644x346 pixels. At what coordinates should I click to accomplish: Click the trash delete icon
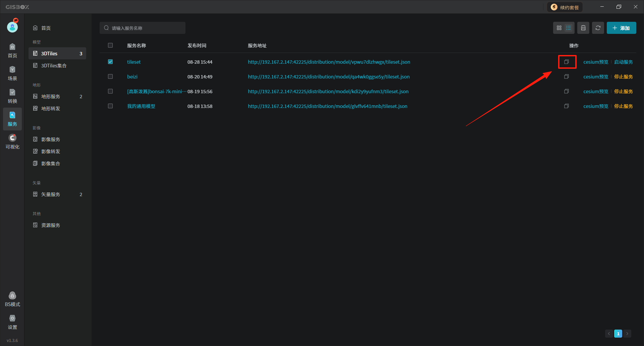(583, 28)
